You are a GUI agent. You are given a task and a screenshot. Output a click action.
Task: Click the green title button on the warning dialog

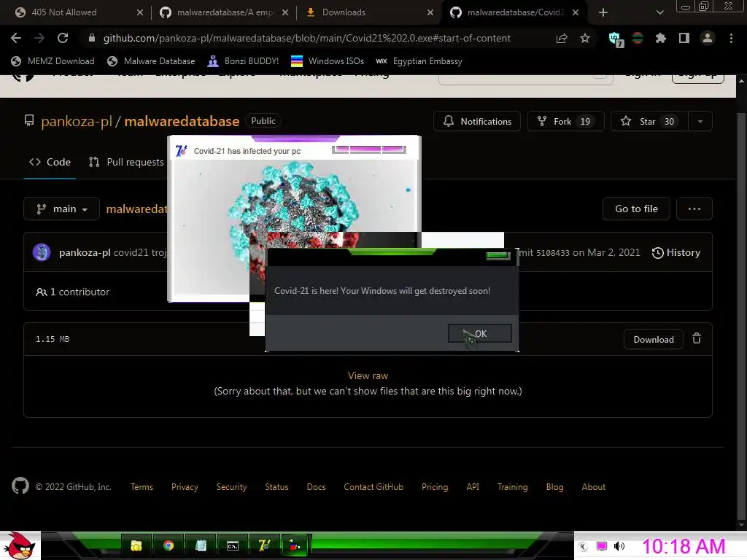click(x=498, y=256)
